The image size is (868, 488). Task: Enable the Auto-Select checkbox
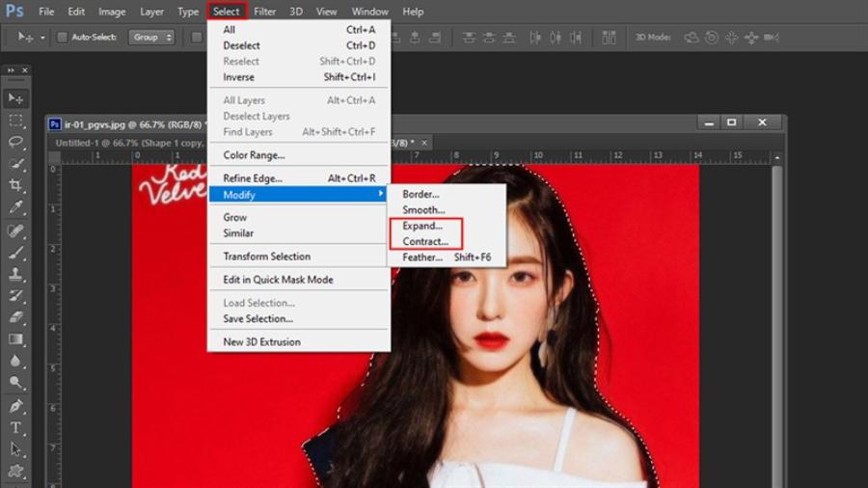pyautogui.click(x=63, y=38)
